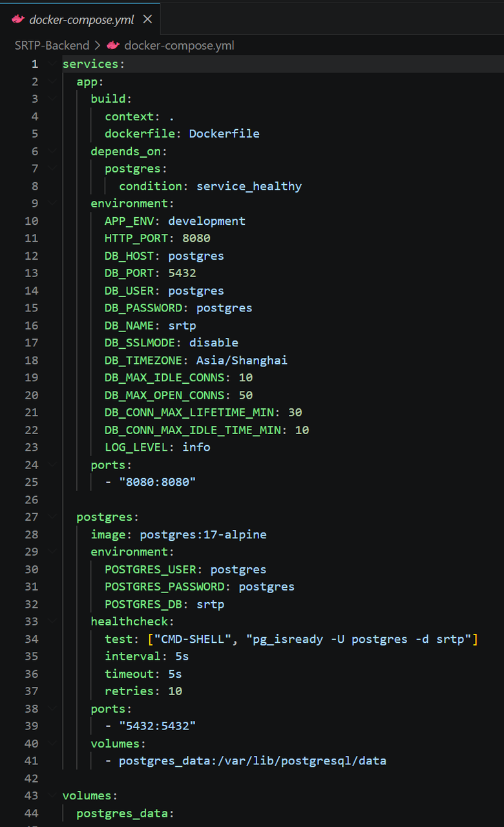Click the 'Asia/Shanghai' timezone value
Viewport: 504px width, 827px height.
pyautogui.click(x=242, y=361)
